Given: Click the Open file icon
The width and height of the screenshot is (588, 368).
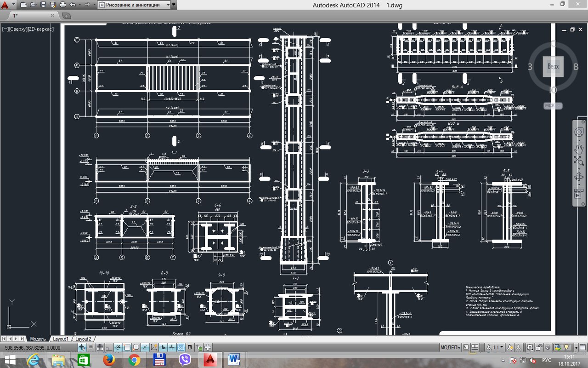Looking at the screenshot, I should pyautogui.click(x=33, y=5).
